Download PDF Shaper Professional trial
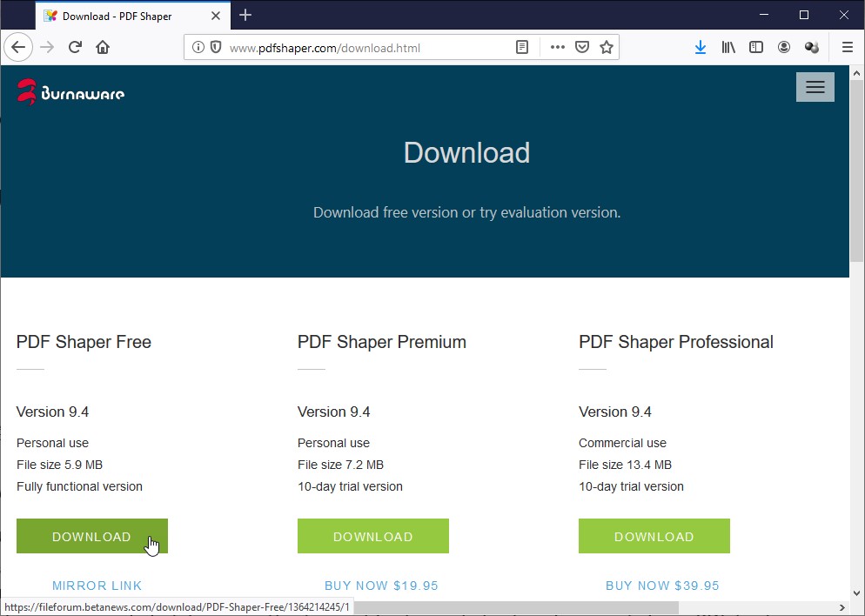The image size is (865, 616). coord(654,536)
